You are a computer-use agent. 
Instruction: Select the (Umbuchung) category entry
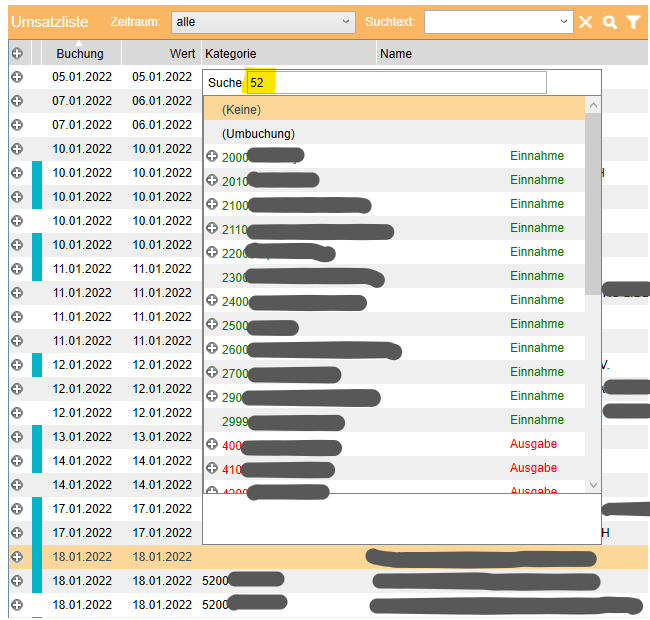tap(394, 133)
